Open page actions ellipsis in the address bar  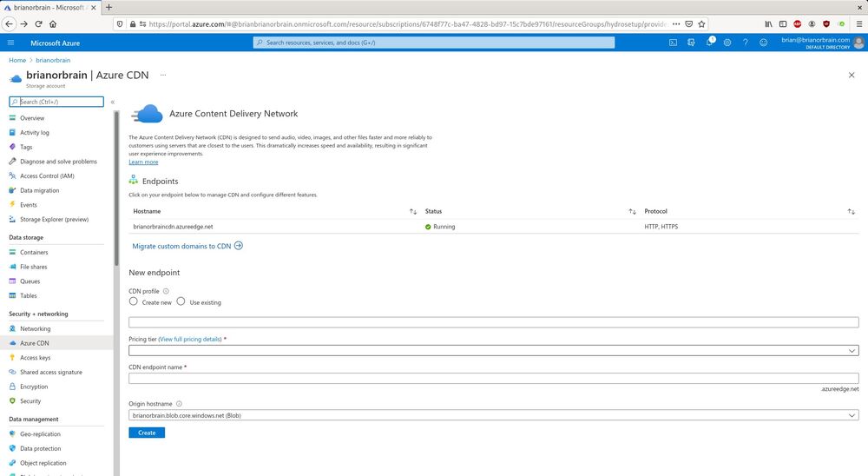[676, 23]
